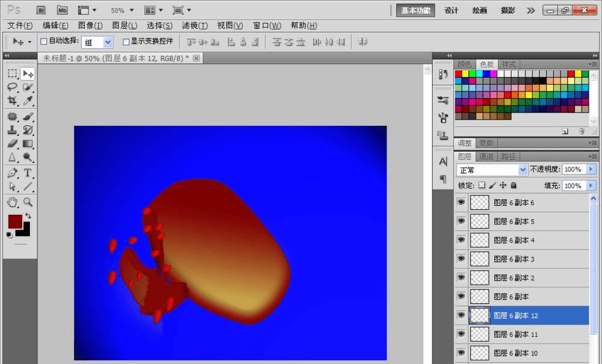Click the dark red foreground color swatch
Image resolution: width=602 pixels, height=364 pixels.
[x=15, y=221]
